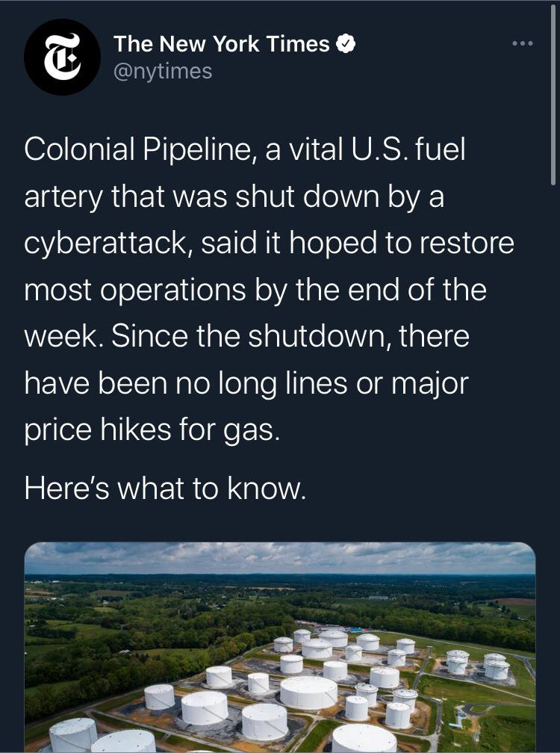Image resolution: width=560 pixels, height=753 pixels.
Task: Click the "The New York Times" display name
Action: tap(221, 44)
